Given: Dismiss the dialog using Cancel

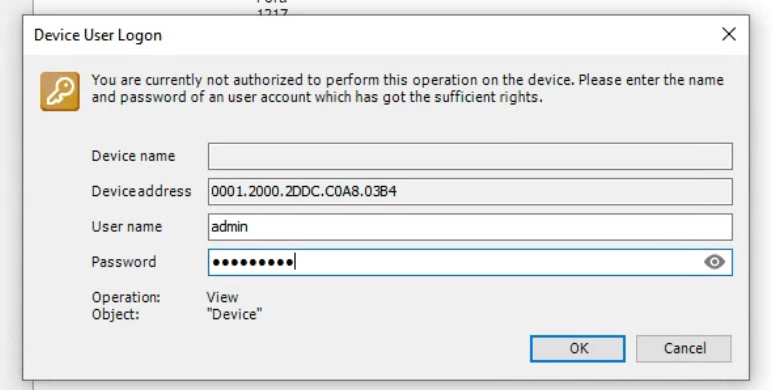Looking at the screenshot, I should coord(684,349).
